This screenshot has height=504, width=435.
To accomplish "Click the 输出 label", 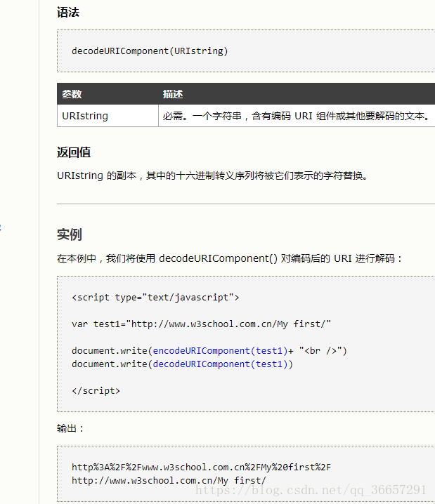I will click(70, 428).
